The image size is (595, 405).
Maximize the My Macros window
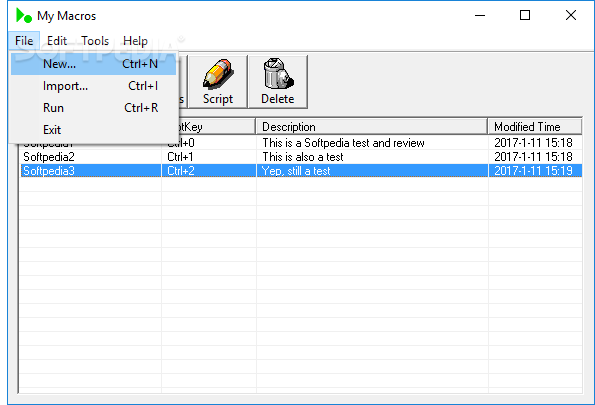525,16
